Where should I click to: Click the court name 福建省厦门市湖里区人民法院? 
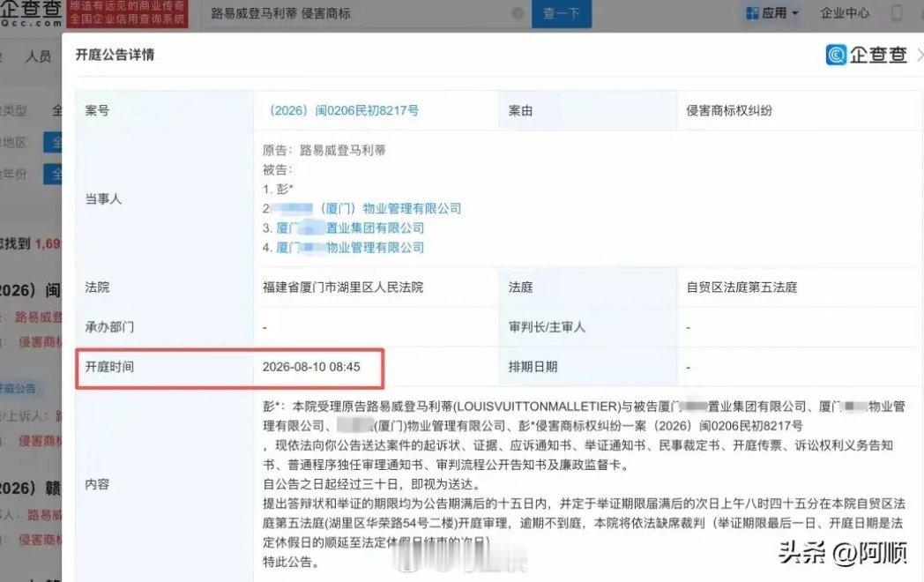(343, 287)
